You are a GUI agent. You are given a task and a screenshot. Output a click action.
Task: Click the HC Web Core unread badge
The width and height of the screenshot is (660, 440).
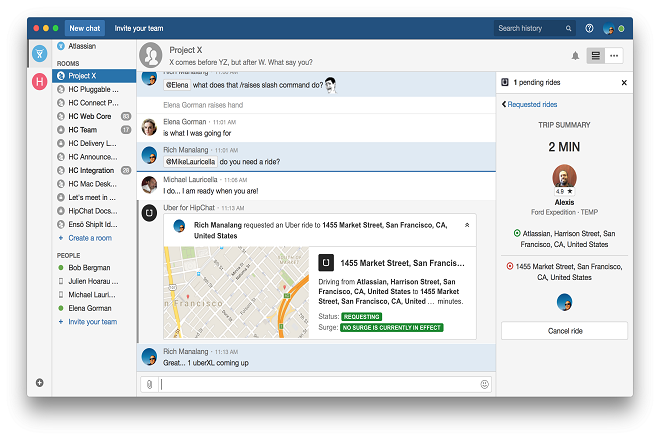[126, 116]
